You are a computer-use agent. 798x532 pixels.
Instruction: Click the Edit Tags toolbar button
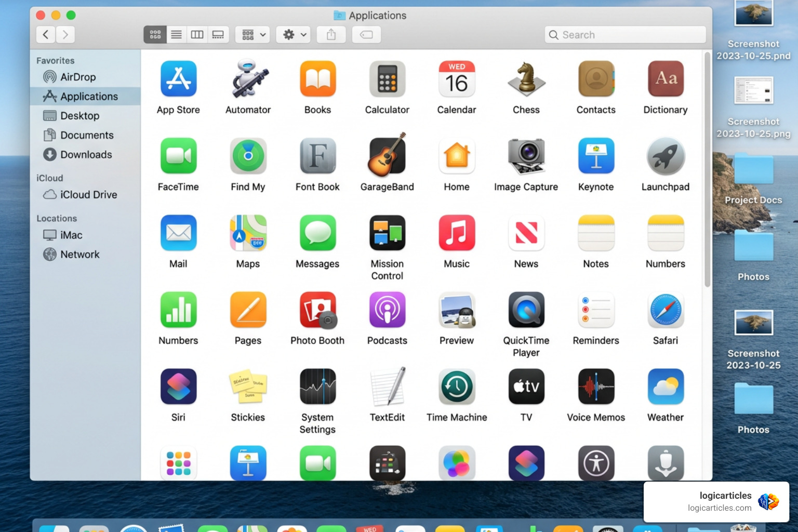click(366, 35)
